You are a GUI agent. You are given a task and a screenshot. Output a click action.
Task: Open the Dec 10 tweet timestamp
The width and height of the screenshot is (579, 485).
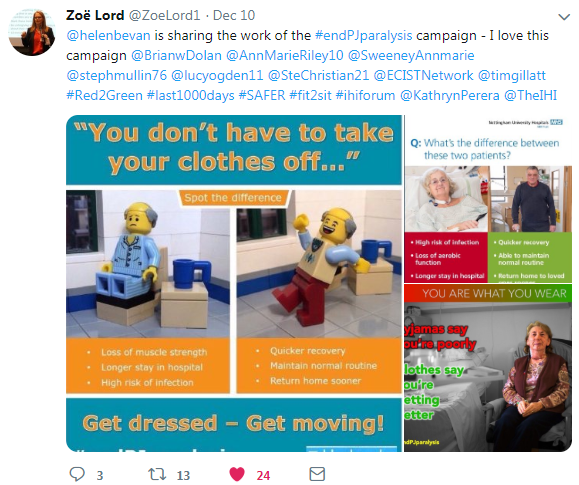pos(234,15)
